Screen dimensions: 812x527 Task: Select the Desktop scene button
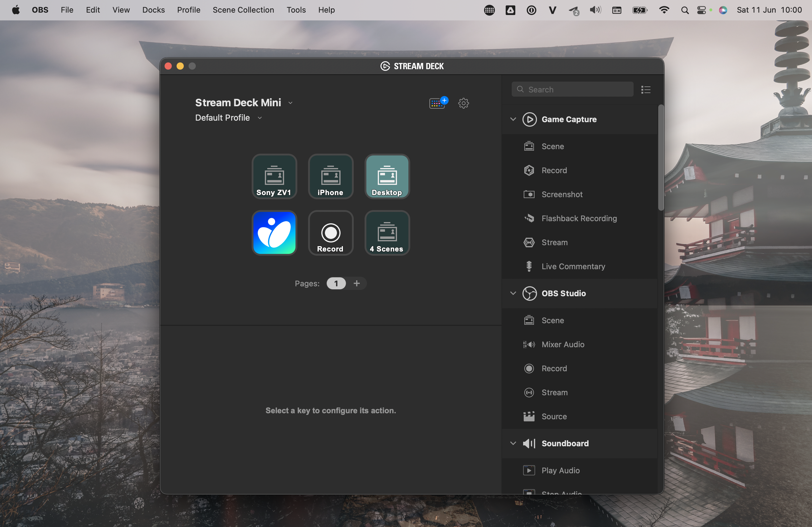(x=386, y=176)
